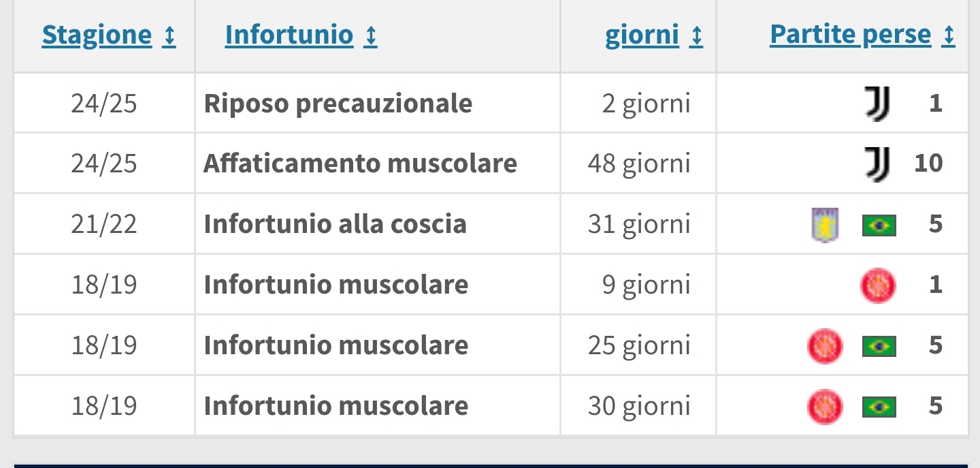
Task: Sort by Partite perse using arrow icon
Action: tap(949, 35)
